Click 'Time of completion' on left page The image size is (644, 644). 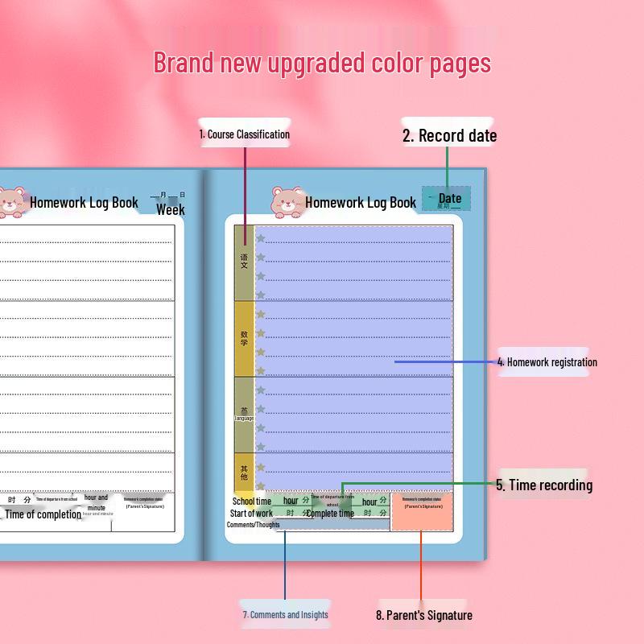click(x=43, y=514)
